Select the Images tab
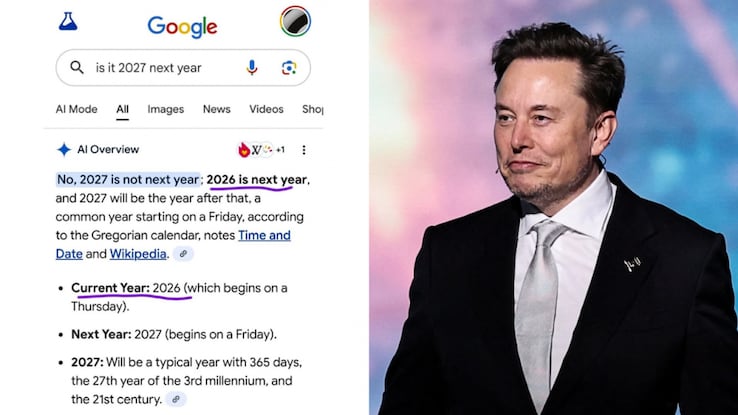Image resolution: width=738 pixels, height=415 pixels. click(166, 109)
